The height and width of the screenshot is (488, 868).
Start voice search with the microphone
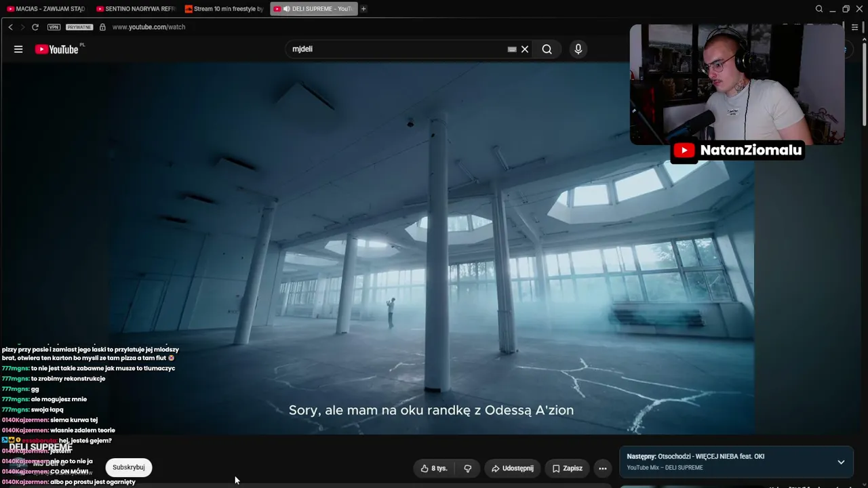(x=578, y=49)
